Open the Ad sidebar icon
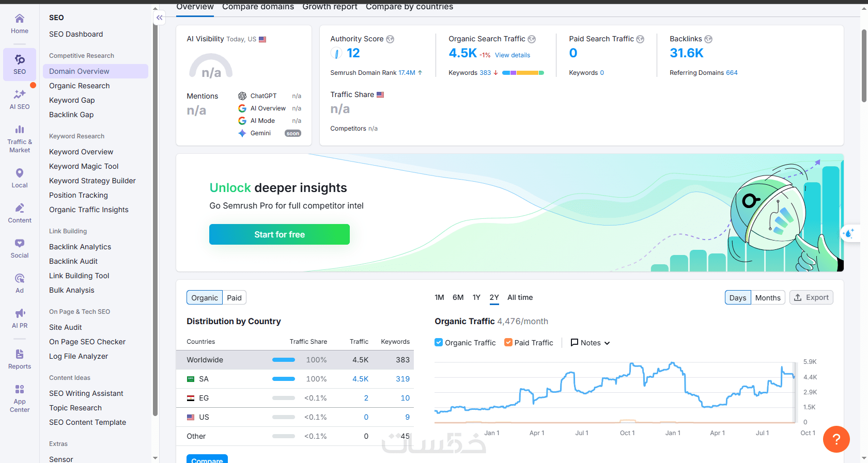The height and width of the screenshot is (463, 868). point(20,283)
